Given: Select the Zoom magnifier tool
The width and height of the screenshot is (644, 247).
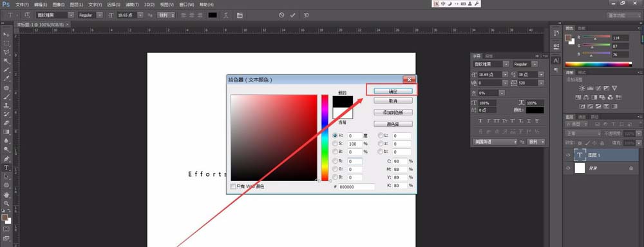Looking at the screenshot, I should (6, 203).
